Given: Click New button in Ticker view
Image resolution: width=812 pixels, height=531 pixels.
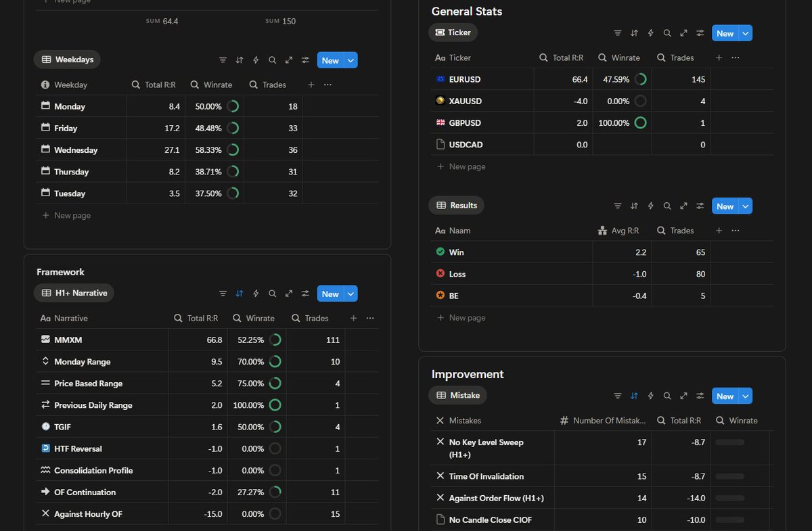Looking at the screenshot, I should [x=725, y=33].
